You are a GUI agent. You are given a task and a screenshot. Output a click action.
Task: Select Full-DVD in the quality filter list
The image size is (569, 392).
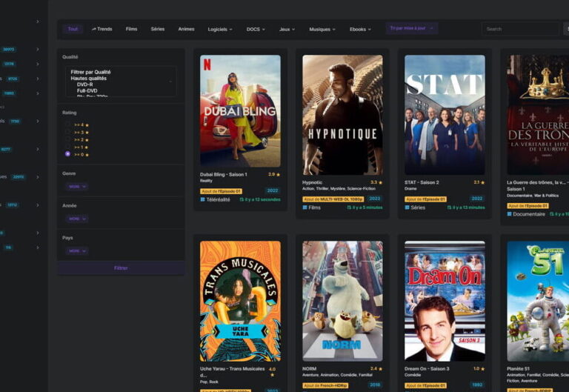87,90
